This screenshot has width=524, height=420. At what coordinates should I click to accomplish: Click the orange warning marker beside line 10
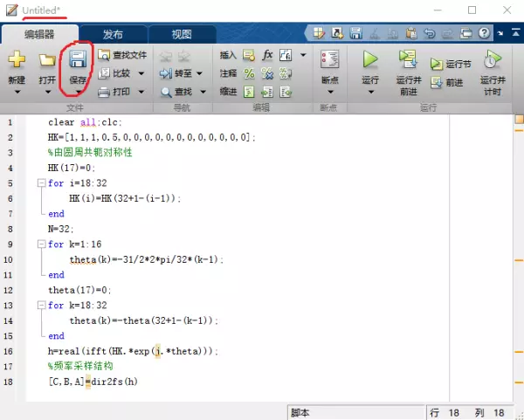[519, 260]
